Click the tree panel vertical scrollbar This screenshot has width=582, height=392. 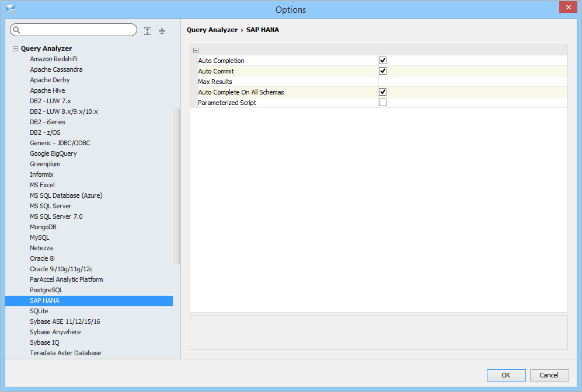click(x=177, y=186)
